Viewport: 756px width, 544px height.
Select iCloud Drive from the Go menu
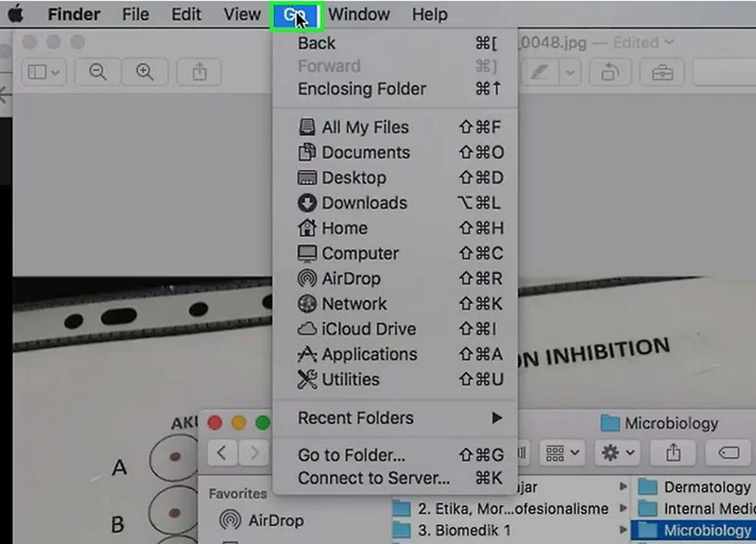[395, 329]
